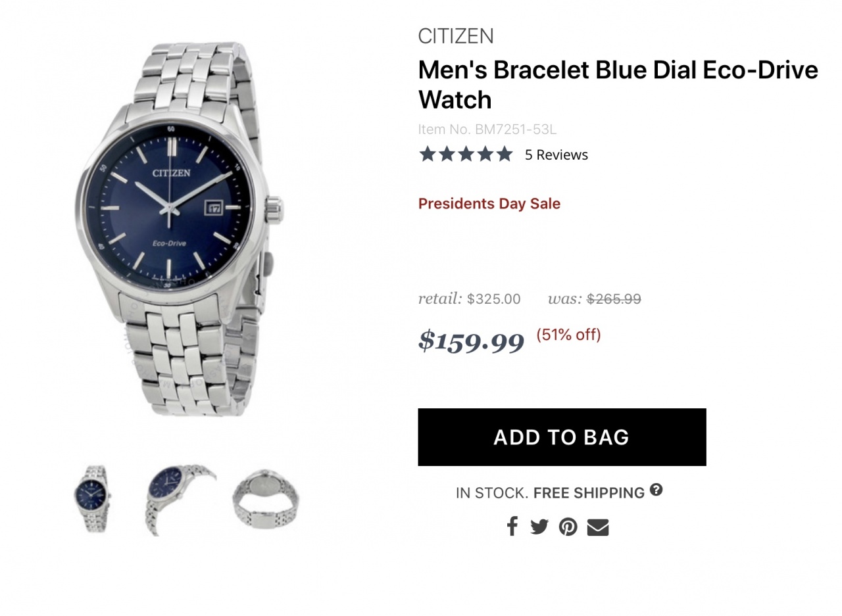This screenshot has width=842, height=616.
Task: Select the back clasp view thumbnail
Action: 266,498
